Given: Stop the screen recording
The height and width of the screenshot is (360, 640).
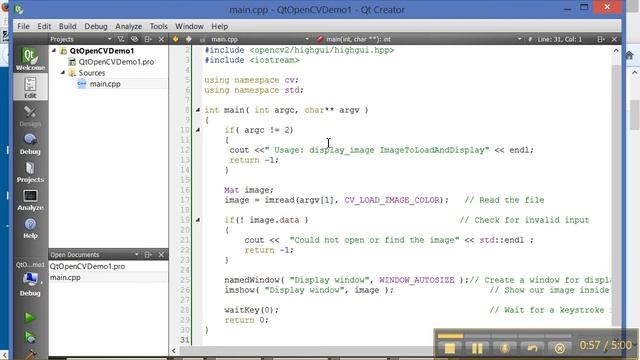Looking at the screenshot, I should [449, 348].
